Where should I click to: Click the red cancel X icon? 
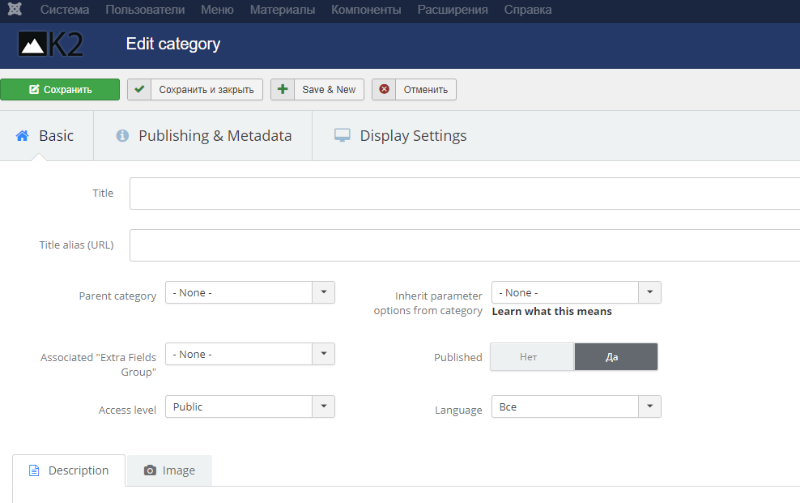384,89
